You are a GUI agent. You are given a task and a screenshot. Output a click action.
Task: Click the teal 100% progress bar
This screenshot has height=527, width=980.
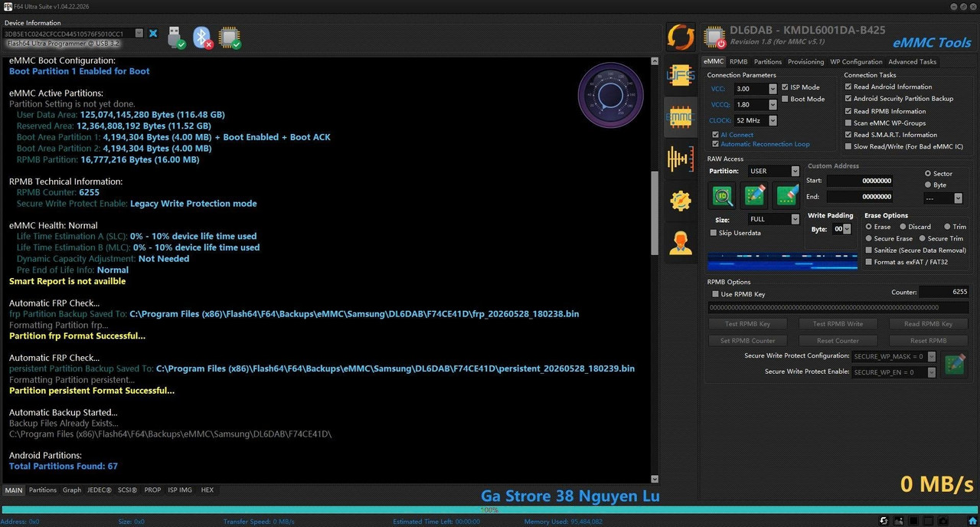point(490,509)
